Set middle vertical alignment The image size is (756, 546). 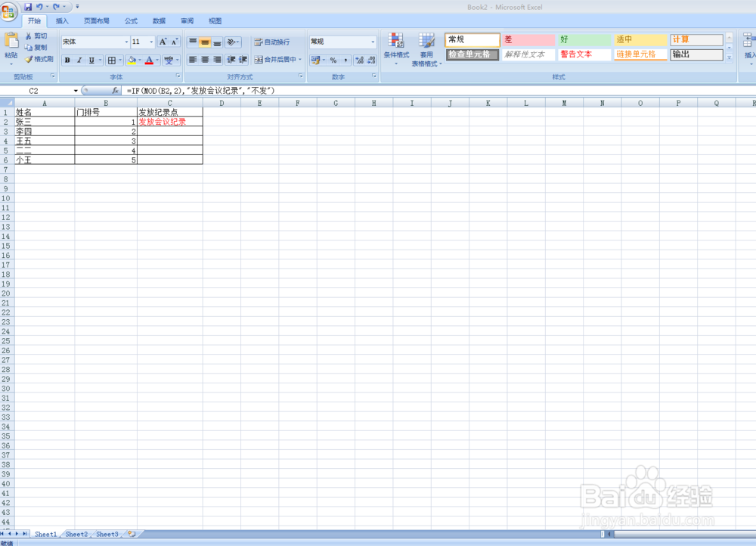click(205, 42)
